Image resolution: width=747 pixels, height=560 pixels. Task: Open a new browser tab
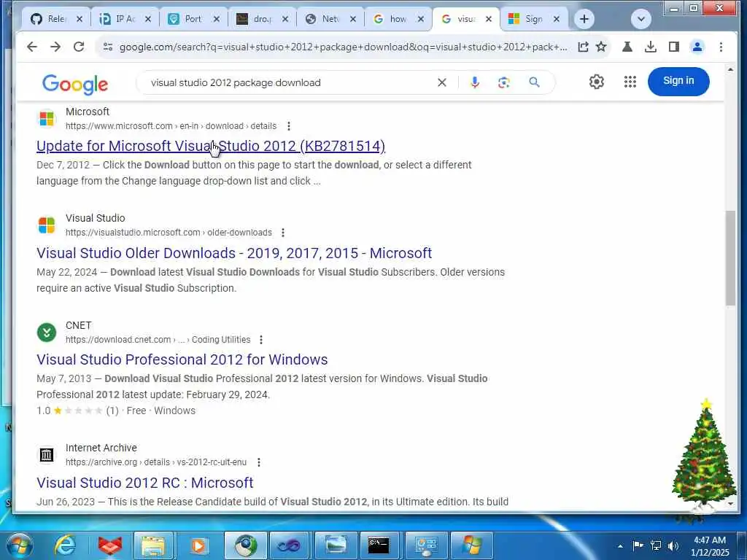pyautogui.click(x=584, y=19)
